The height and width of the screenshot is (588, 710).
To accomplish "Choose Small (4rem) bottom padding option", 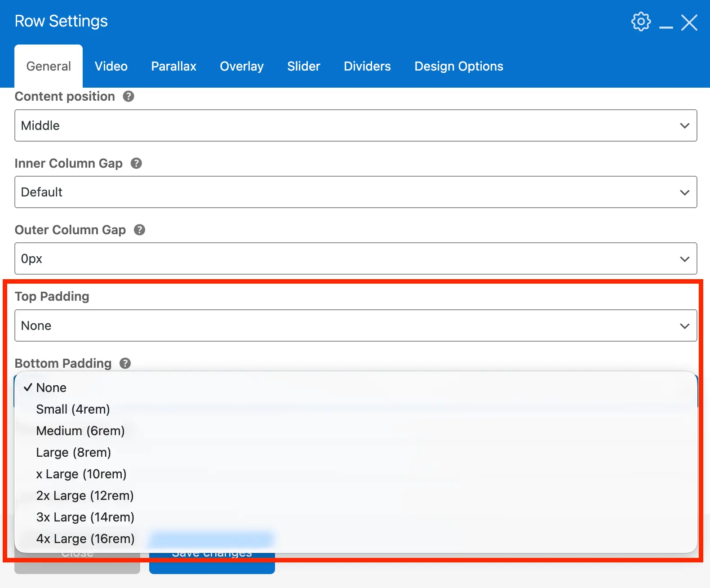I will coord(73,410).
